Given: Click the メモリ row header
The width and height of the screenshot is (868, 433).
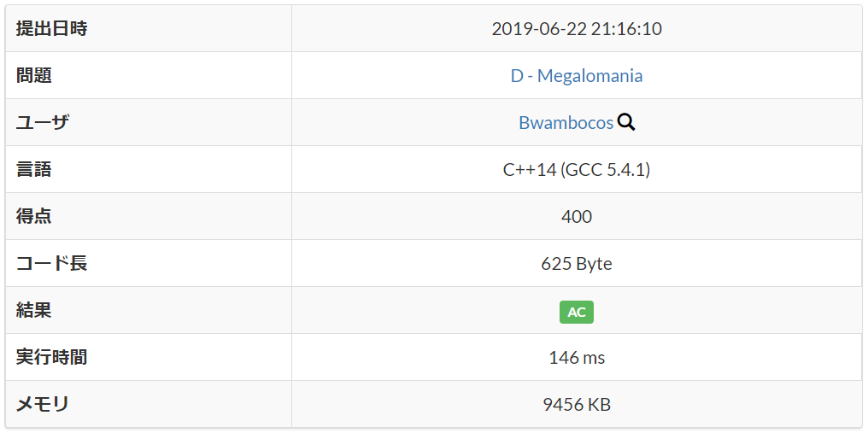Looking at the screenshot, I should 43,405.
